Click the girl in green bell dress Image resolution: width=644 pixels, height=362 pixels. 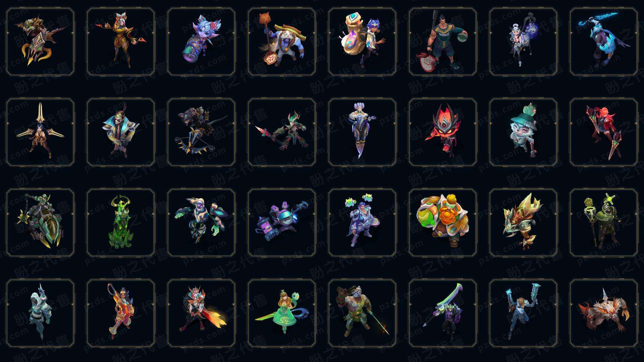tap(282, 313)
